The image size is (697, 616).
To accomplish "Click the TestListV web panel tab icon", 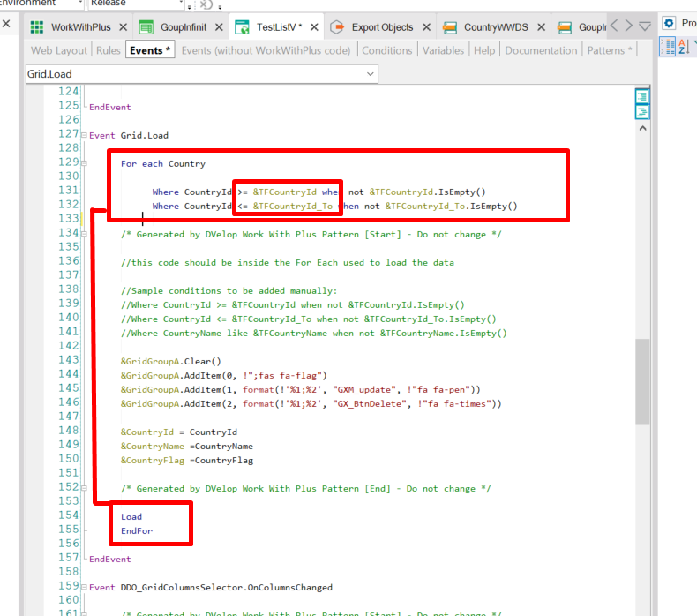I will tap(242, 27).
